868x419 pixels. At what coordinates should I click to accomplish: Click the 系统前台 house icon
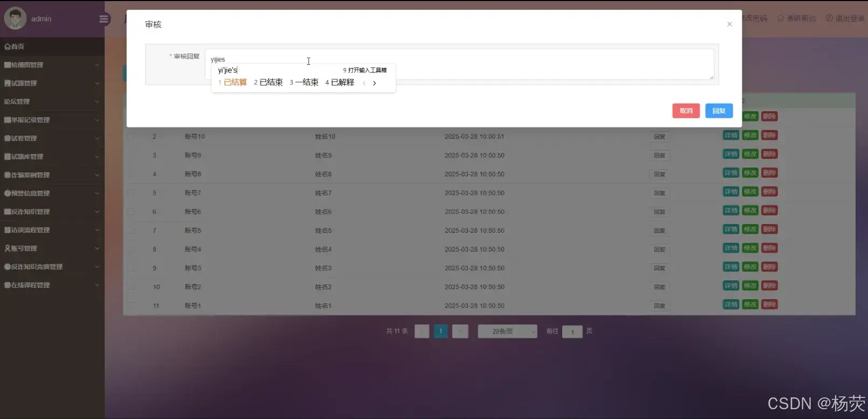click(x=781, y=18)
